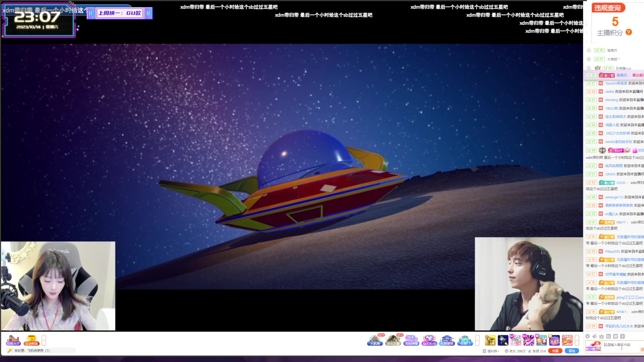This screenshot has height=362, width=644.
Task: Open the emoji smiley picker
Action: (x=587, y=336)
